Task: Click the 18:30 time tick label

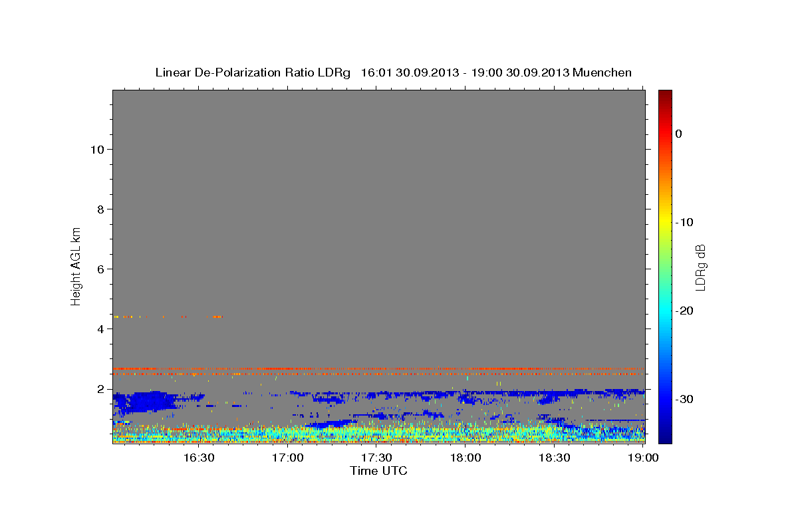Action: [x=554, y=458]
